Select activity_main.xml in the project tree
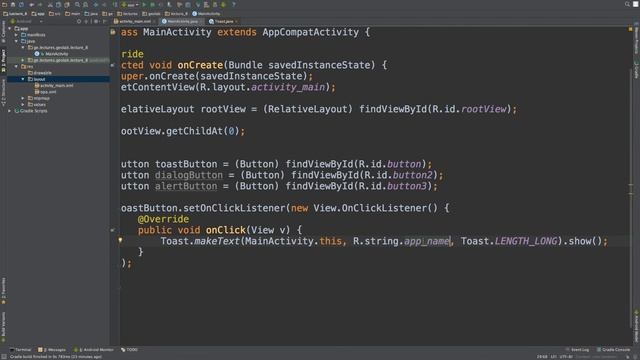 [54, 86]
